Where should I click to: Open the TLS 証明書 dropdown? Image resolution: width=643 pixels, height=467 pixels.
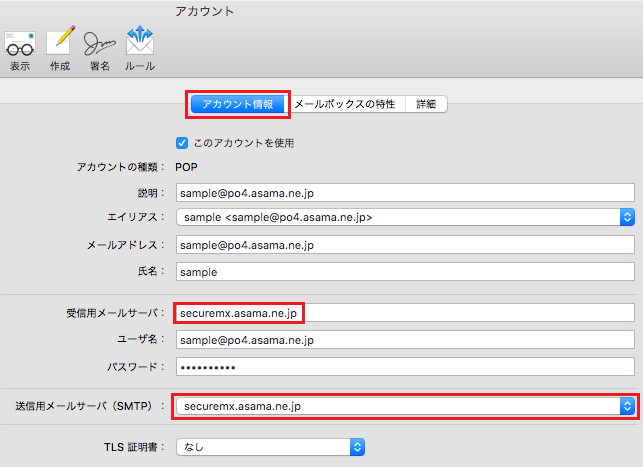[271, 447]
